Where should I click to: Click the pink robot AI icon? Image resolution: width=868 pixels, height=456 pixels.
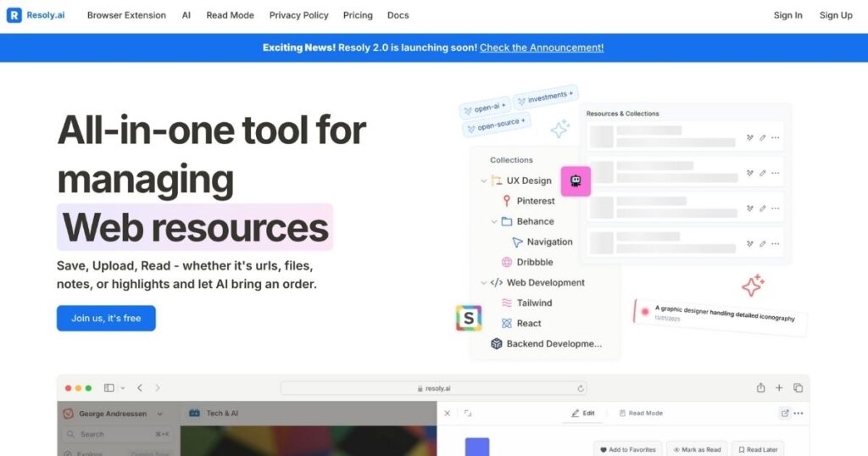point(576,181)
